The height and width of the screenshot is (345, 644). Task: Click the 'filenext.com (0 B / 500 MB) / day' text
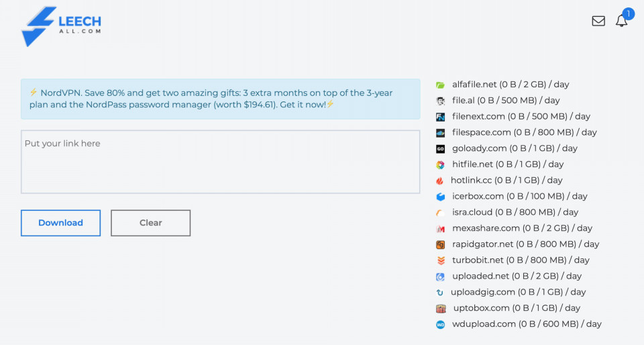(521, 117)
